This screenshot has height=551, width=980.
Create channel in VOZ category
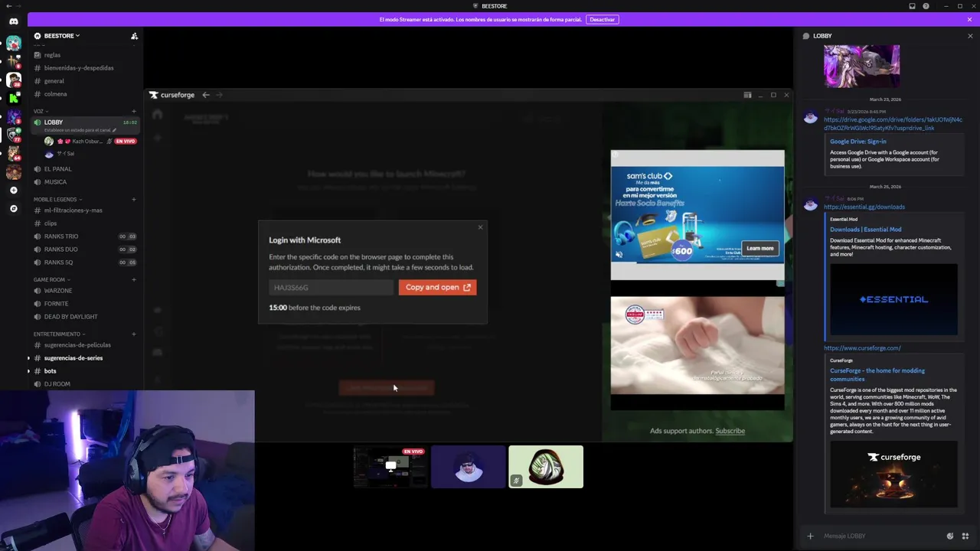tap(134, 112)
